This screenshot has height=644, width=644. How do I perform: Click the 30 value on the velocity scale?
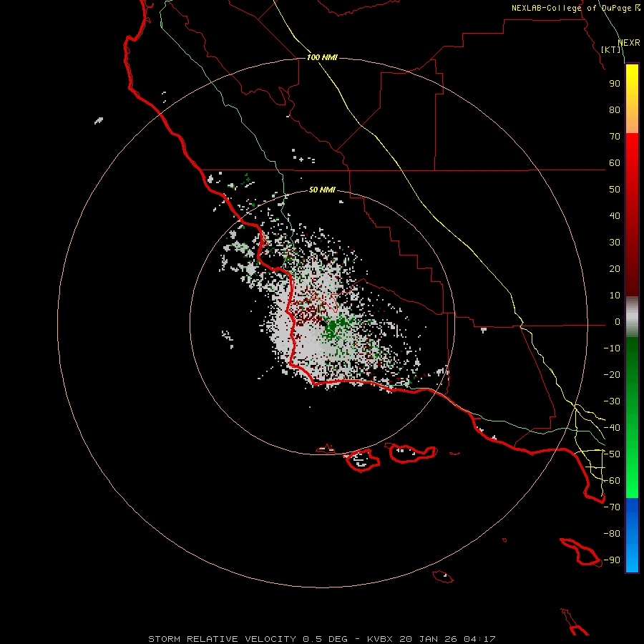[615, 243]
